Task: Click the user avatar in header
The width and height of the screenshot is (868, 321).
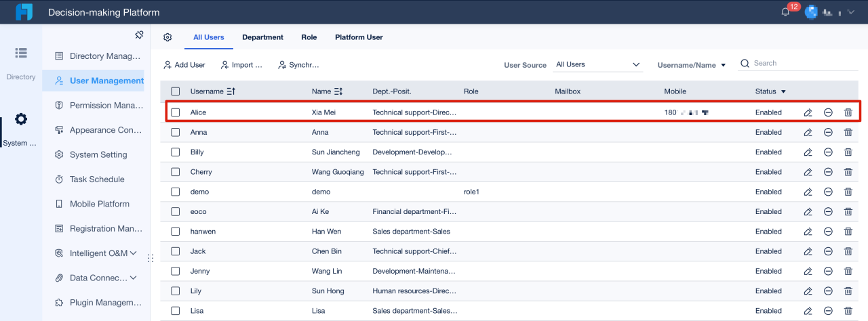Action: coord(811,12)
